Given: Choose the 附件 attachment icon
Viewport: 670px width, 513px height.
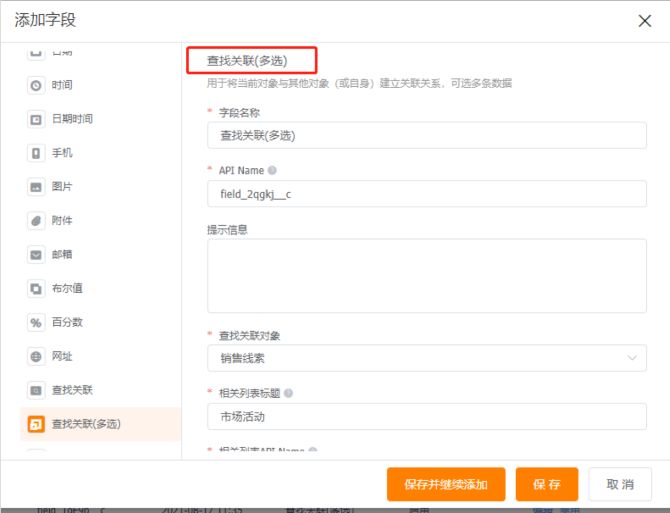Looking at the screenshot, I should [36, 221].
